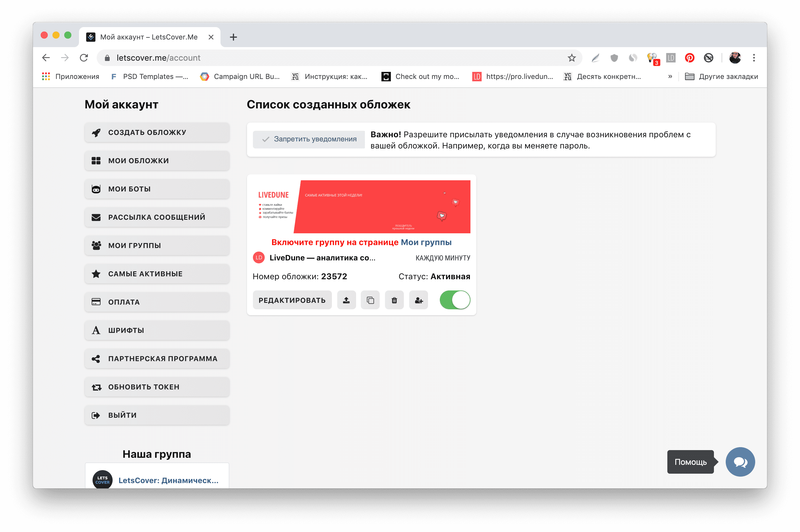Go to Мои группы sidebar item

157,245
